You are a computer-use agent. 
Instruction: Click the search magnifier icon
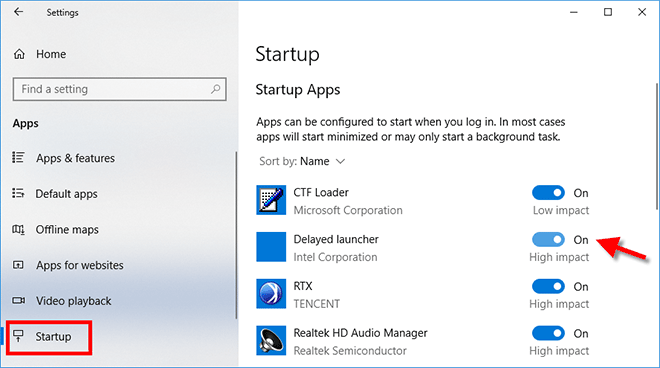pyautogui.click(x=216, y=89)
